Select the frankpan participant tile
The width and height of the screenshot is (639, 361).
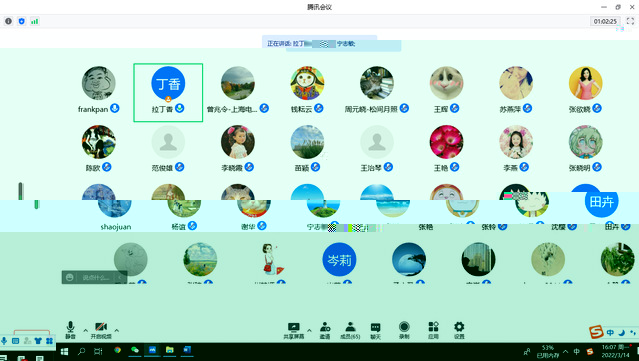99,90
